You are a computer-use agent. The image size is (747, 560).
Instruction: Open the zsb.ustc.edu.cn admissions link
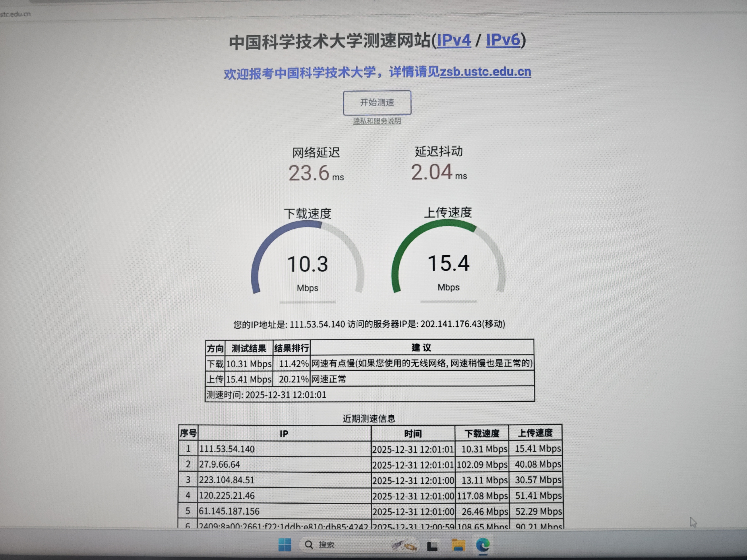point(485,72)
